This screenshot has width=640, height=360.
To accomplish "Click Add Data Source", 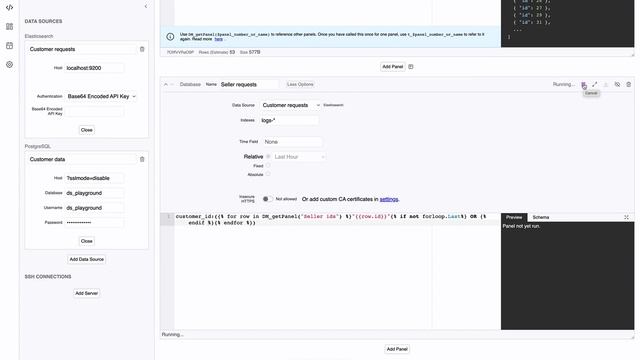I will pyautogui.click(x=87, y=259).
